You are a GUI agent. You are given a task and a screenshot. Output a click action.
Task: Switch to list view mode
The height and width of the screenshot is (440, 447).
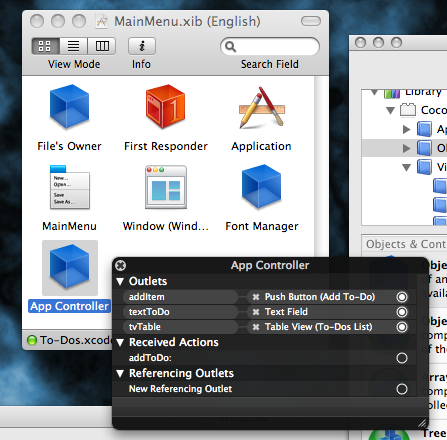pos(73,46)
